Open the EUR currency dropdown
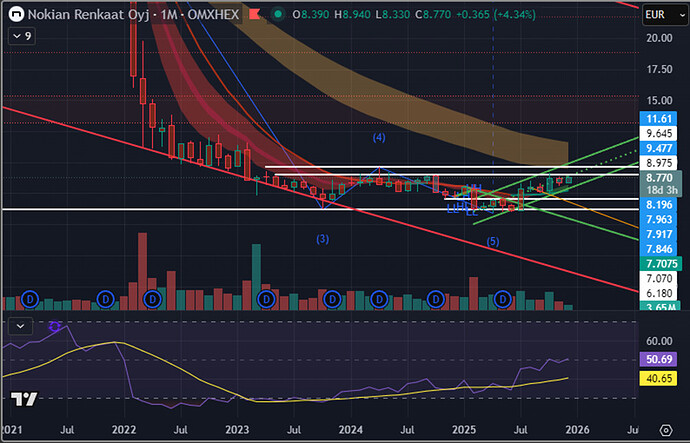Viewport: 690px width, 443px height. tap(664, 15)
